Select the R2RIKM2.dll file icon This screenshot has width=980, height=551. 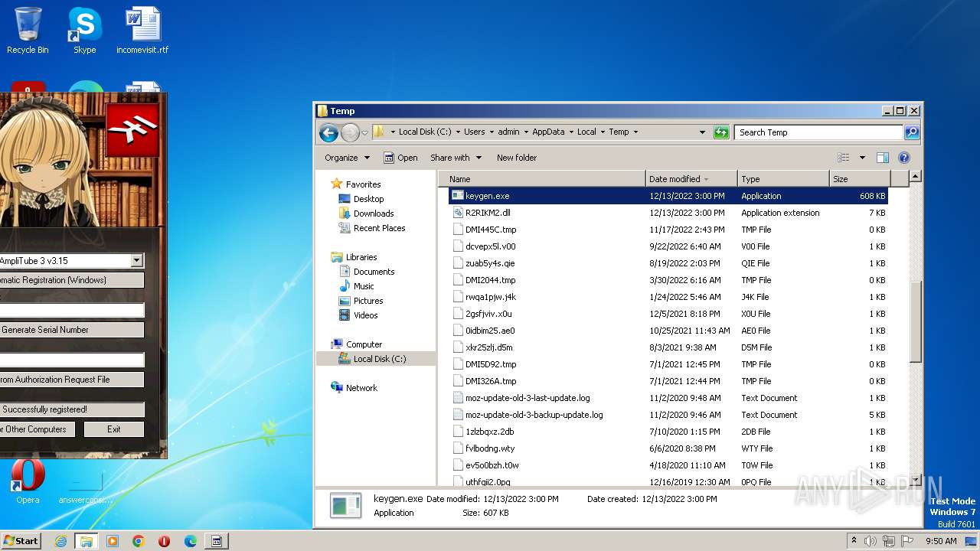click(458, 213)
